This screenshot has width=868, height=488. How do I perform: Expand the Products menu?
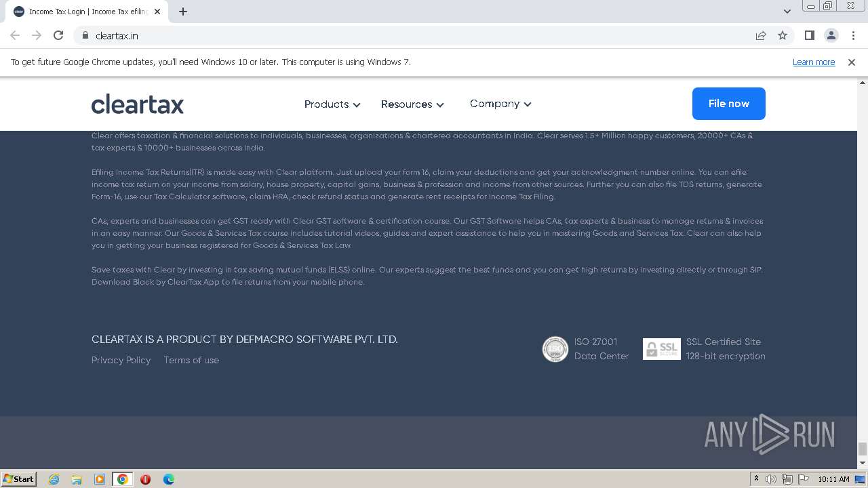click(x=332, y=104)
